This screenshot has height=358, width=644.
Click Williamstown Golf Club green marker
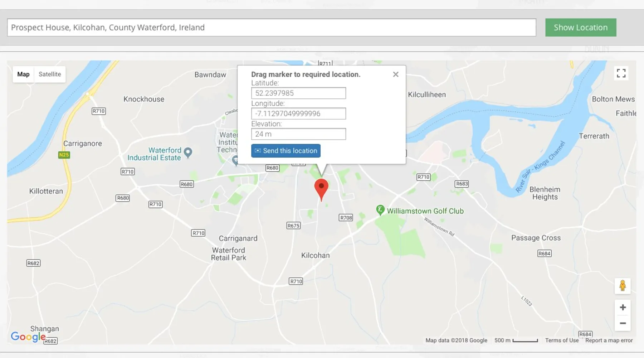tap(380, 210)
